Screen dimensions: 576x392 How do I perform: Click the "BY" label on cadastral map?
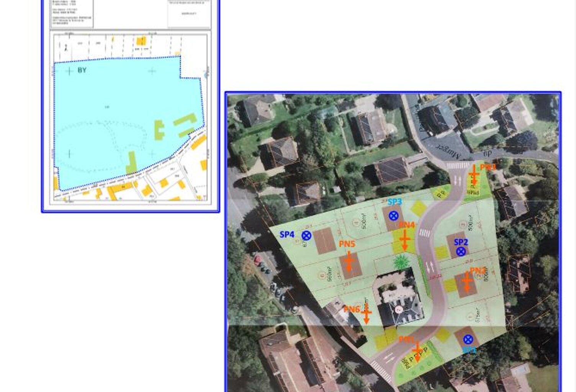pyautogui.click(x=82, y=70)
